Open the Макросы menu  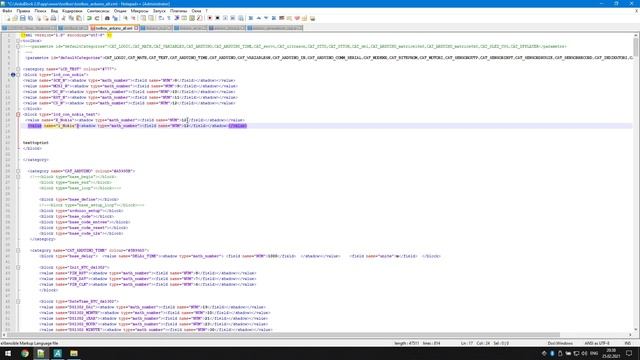coord(140,11)
